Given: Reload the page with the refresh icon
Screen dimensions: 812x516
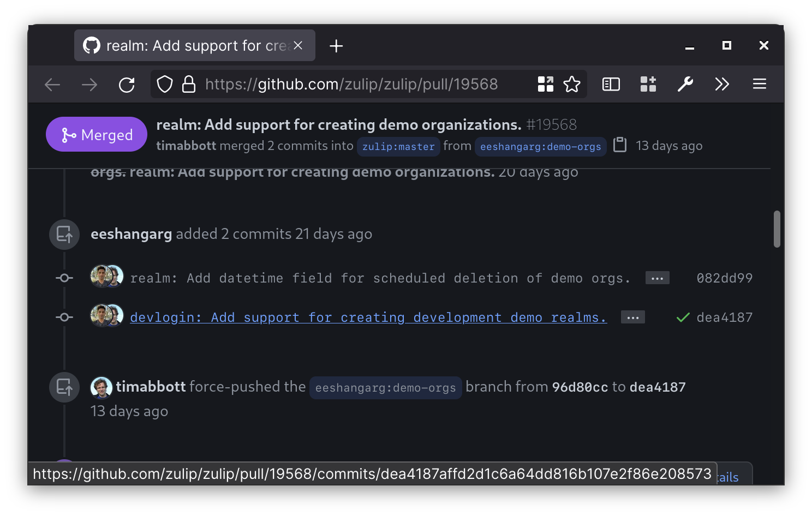Looking at the screenshot, I should tap(127, 85).
